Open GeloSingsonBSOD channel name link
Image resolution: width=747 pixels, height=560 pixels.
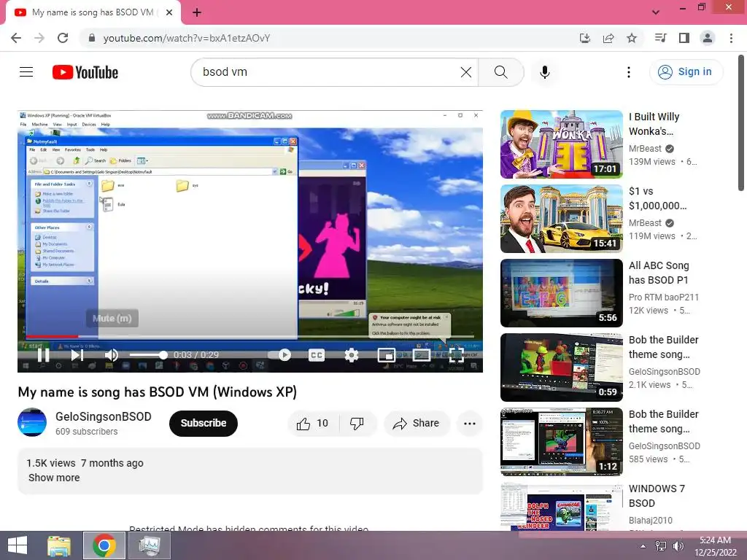pyautogui.click(x=104, y=416)
